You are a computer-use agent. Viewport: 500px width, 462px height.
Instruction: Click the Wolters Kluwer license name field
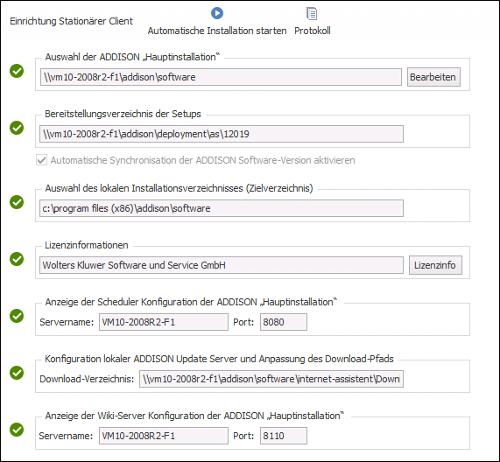pos(221,265)
